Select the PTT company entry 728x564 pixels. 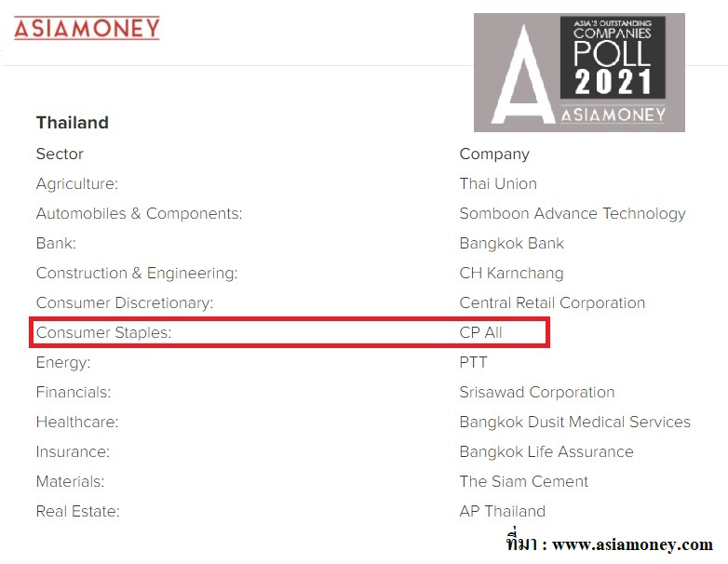coord(473,362)
